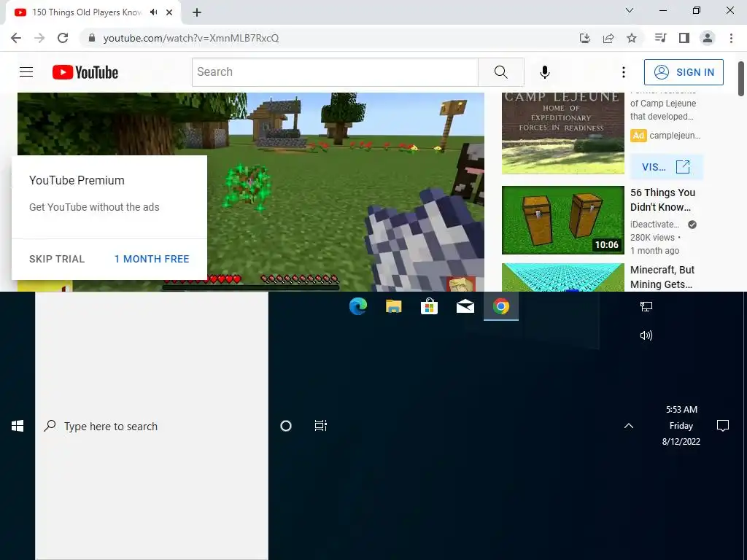Open the YouTube hamburger guide menu

(x=26, y=72)
